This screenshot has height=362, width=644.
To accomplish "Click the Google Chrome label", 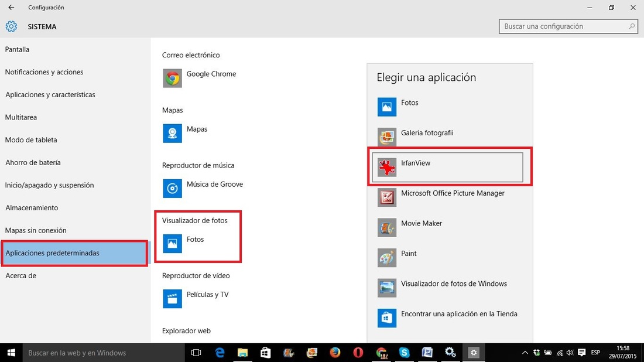I will [211, 74].
